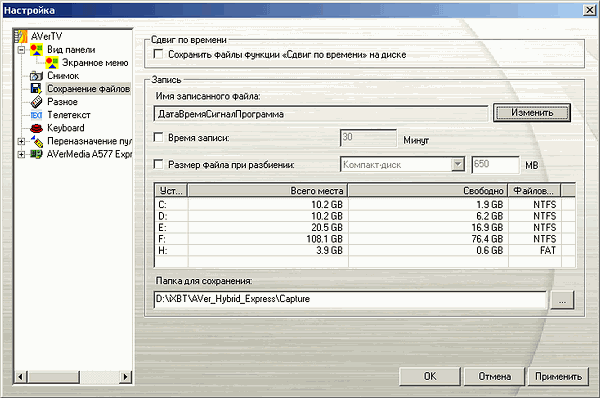The height and width of the screenshot is (398, 600).
Task: Expand the AVerMedia A577 node
Action: coord(21,154)
